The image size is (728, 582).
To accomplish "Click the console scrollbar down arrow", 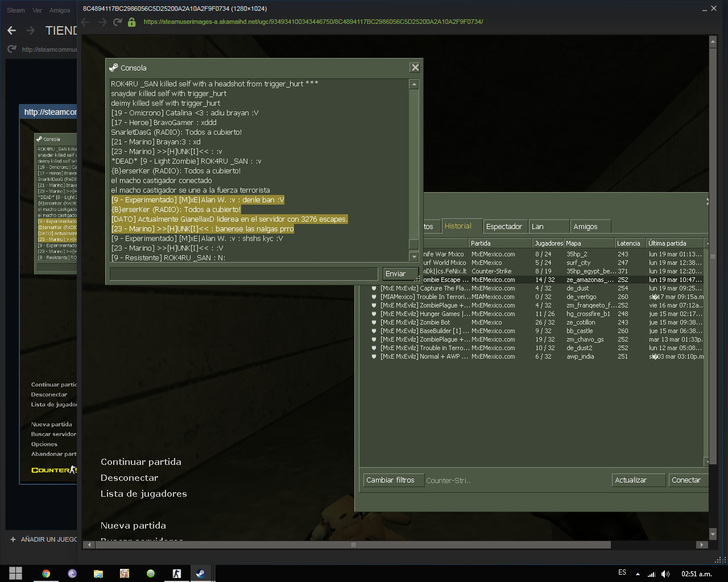I will pos(414,257).
